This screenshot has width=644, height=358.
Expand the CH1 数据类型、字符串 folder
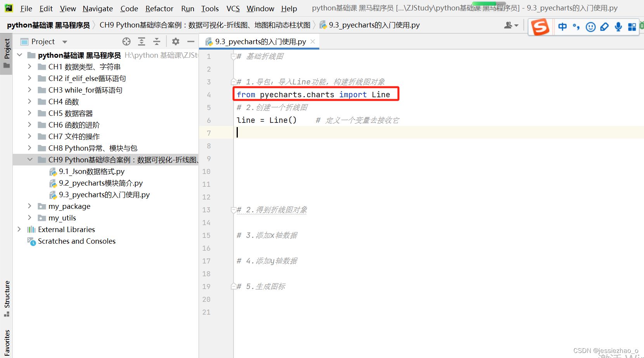click(29, 67)
